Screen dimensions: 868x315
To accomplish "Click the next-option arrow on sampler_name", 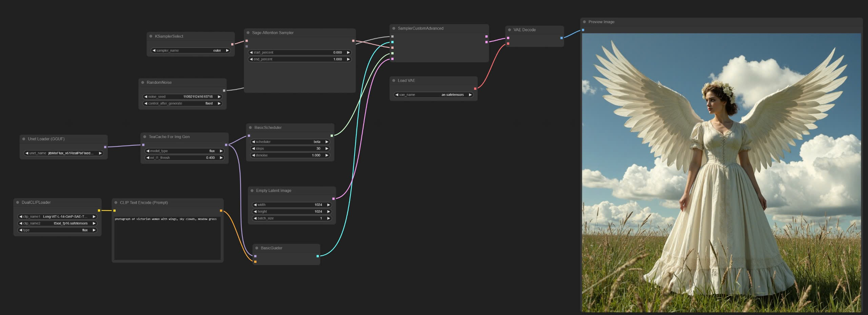I will click(x=228, y=51).
